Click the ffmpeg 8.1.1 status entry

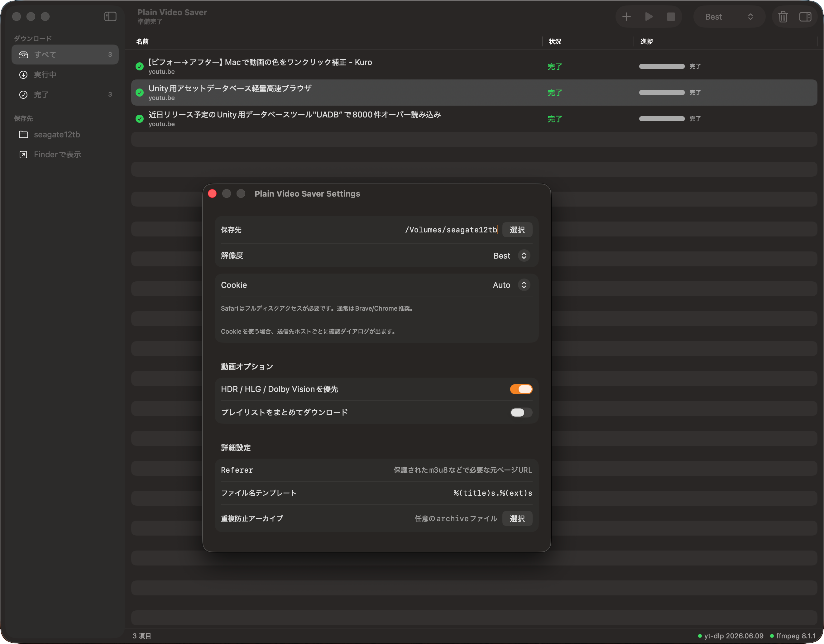[793, 636]
